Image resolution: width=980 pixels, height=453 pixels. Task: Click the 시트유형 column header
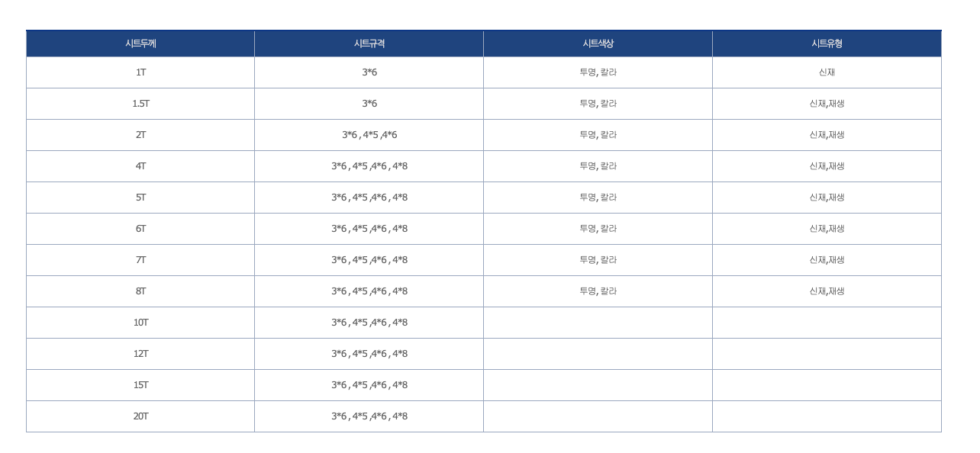[x=827, y=43]
